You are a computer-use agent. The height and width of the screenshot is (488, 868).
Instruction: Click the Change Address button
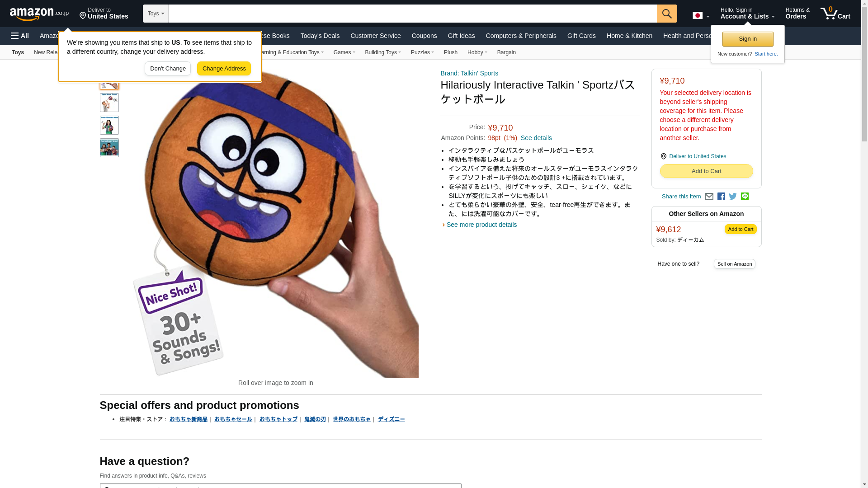[x=224, y=69]
